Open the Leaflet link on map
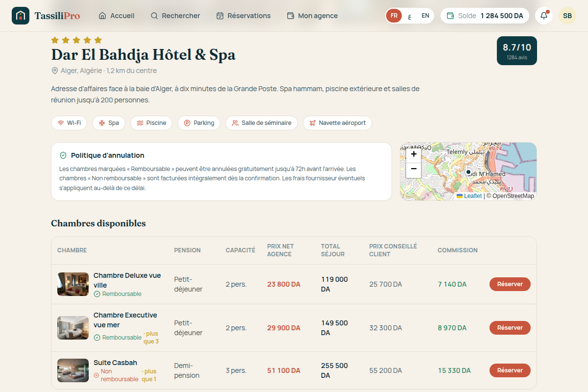The width and height of the screenshot is (588, 392). coord(469,196)
